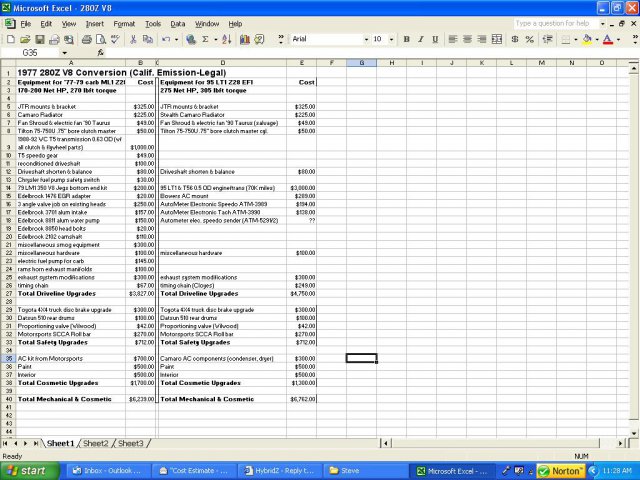Toggle Underline formatting
The width and height of the screenshot is (640, 480).
pos(433,39)
